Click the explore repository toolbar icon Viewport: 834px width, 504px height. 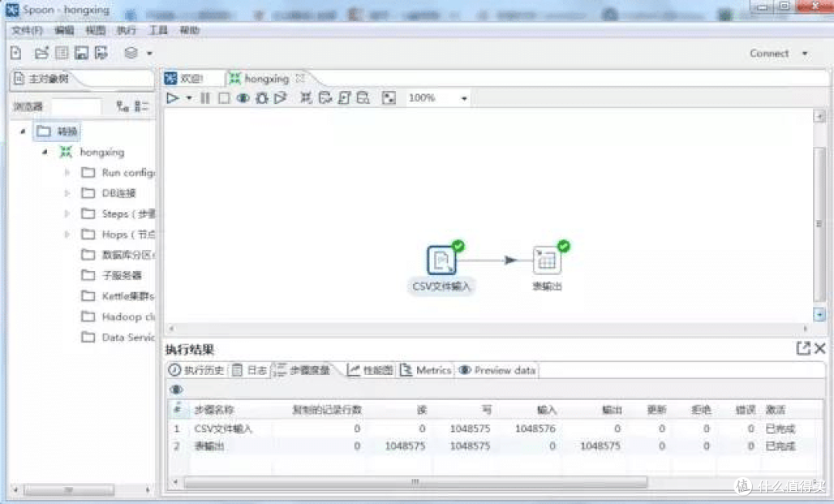(62, 52)
